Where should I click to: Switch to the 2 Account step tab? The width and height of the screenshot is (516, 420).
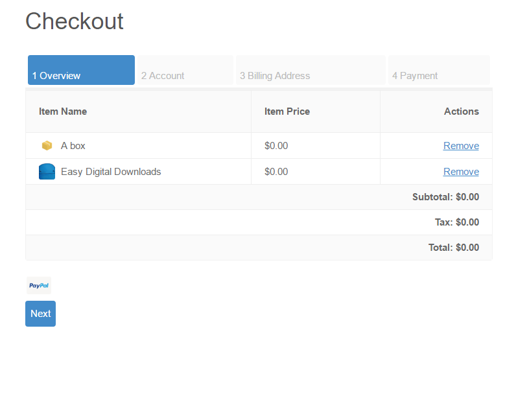[x=185, y=70]
